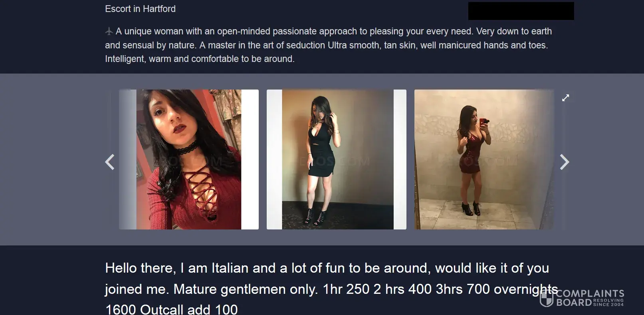Click the Complaints Board shield logo

click(547, 298)
